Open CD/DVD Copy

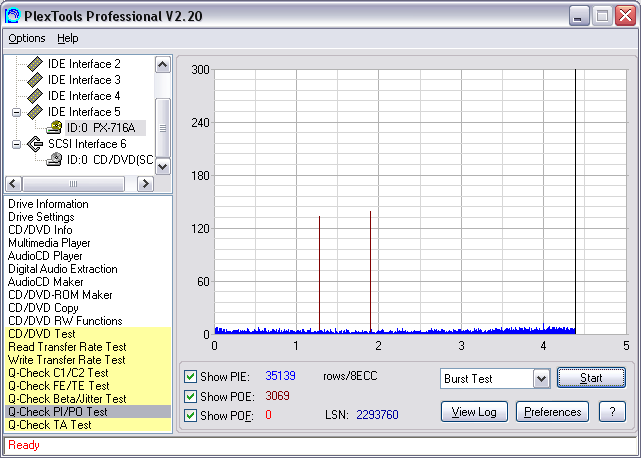[43, 308]
